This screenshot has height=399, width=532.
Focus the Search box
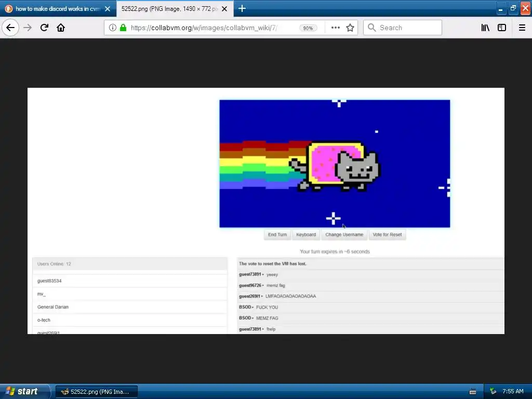coord(403,28)
